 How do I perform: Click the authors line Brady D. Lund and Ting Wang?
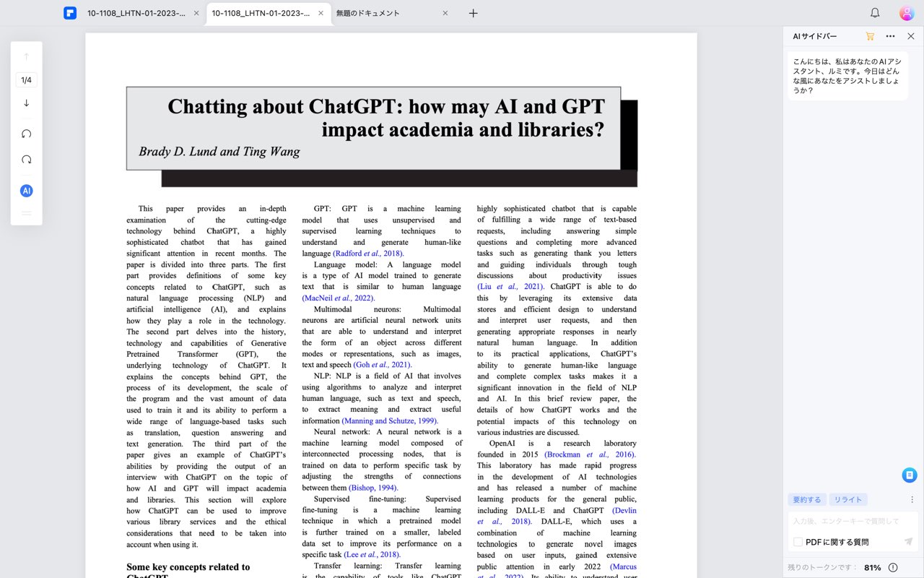[219, 152]
